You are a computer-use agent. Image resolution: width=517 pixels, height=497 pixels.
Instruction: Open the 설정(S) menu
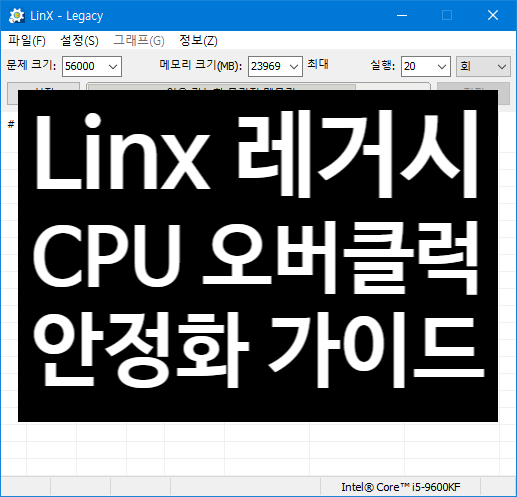tap(79, 41)
